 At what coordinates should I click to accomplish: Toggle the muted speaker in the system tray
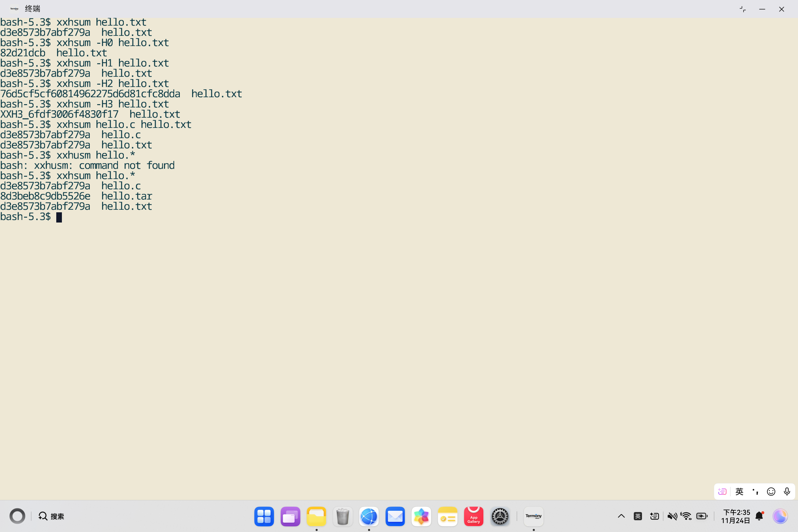coord(672,516)
